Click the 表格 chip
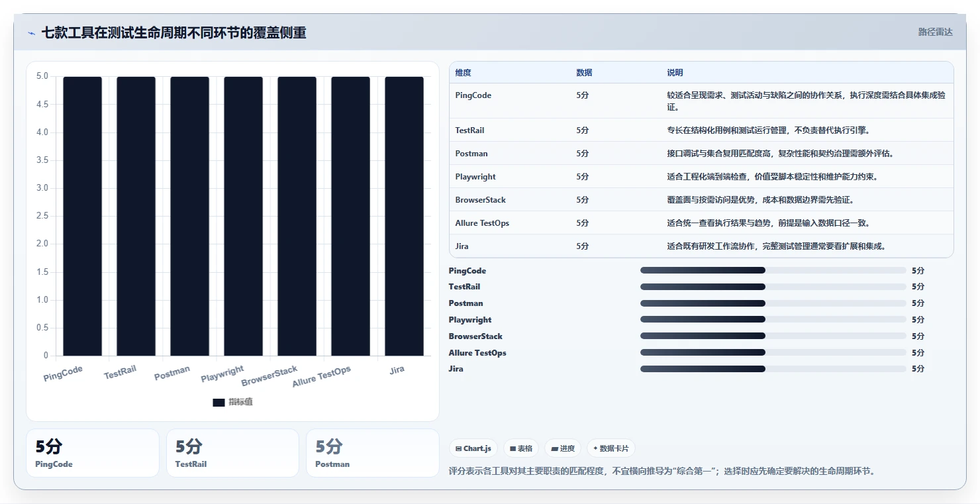Screen dimensions: 980x504 pyautogui.click(x=521, y=449)
